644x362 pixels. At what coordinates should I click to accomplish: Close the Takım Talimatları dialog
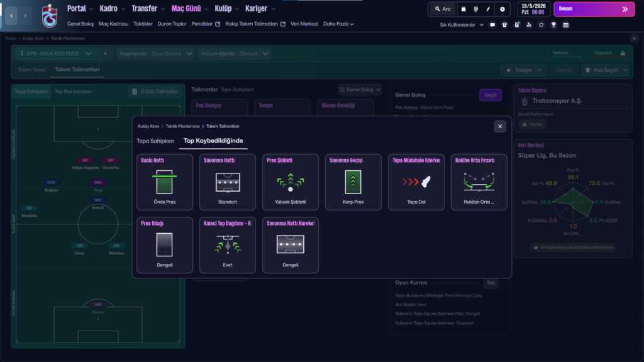pos(500,126)
